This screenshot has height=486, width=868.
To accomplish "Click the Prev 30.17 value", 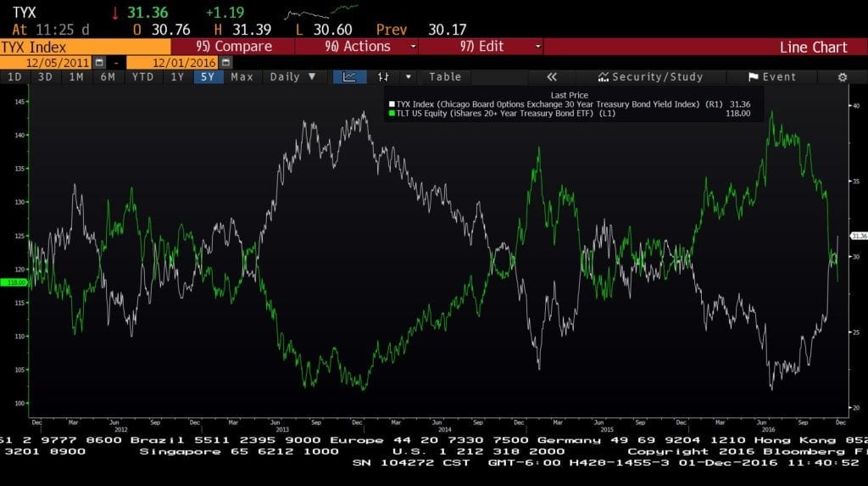I will [448, 30].
